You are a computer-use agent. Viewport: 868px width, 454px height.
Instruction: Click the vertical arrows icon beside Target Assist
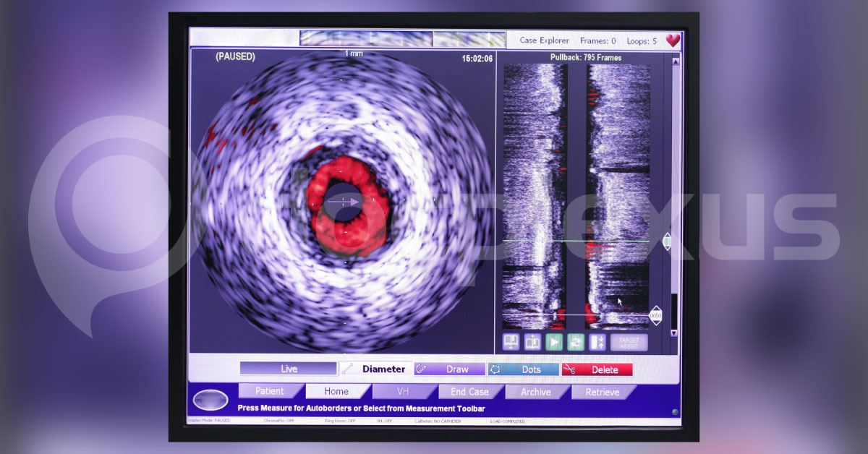tap(598, 342)
